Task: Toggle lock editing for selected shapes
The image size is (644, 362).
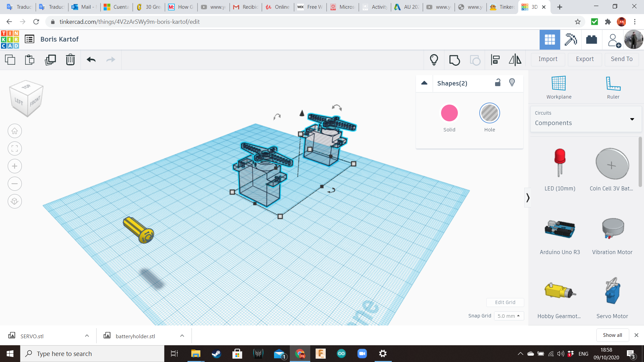Action: 498,83
